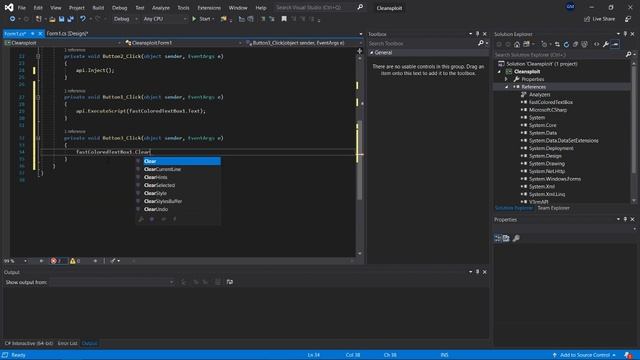Click the feedback icon next to Live Share
The height and width of the screenshot is (360, 640).
628,19
